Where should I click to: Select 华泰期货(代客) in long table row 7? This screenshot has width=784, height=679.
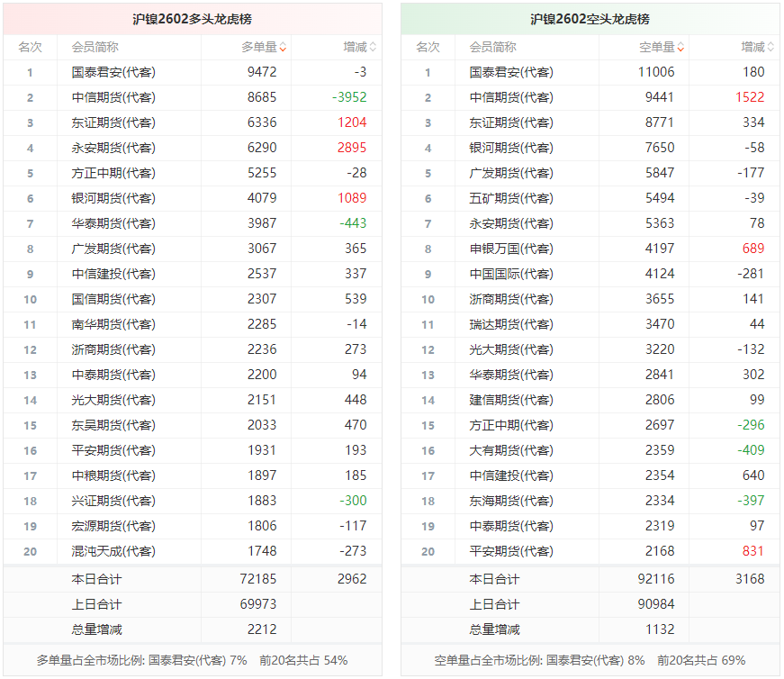pos(113,223)
